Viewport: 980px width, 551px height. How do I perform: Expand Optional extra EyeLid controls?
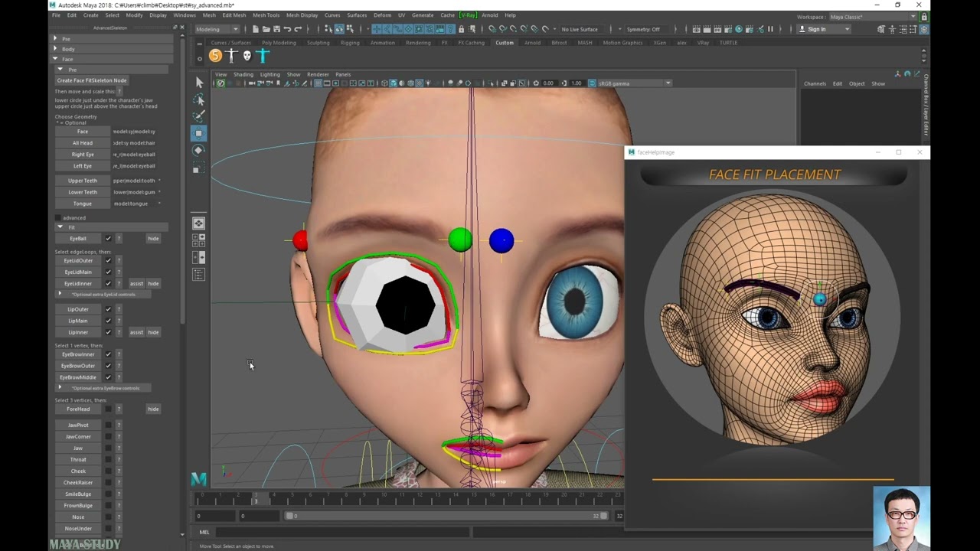click(x=60, y=294)
